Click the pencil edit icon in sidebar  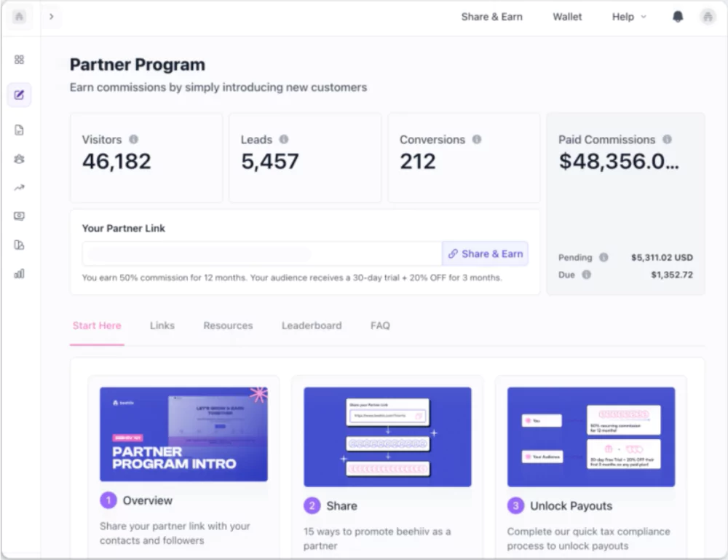pyautogui.click(x=19, y=95)
